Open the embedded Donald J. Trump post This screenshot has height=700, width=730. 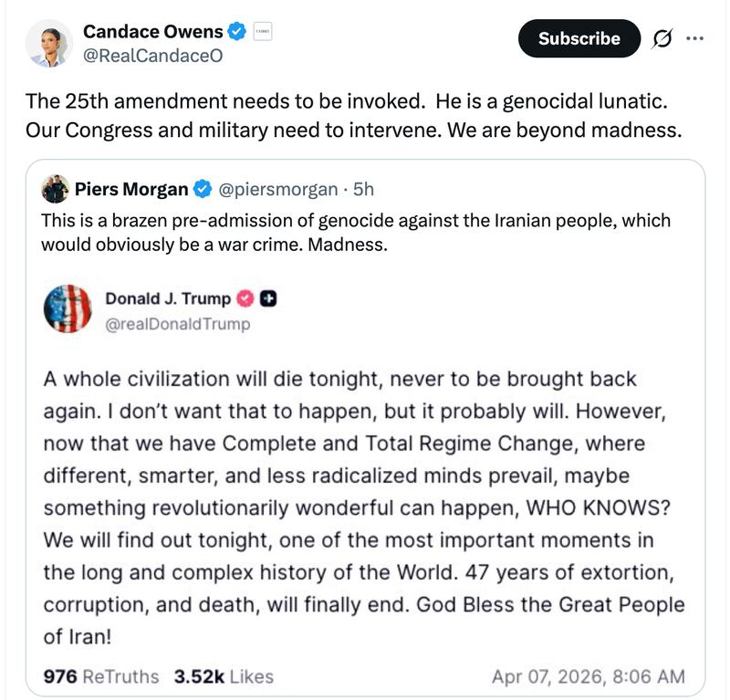pyautogui.click(x=365, y=502)
